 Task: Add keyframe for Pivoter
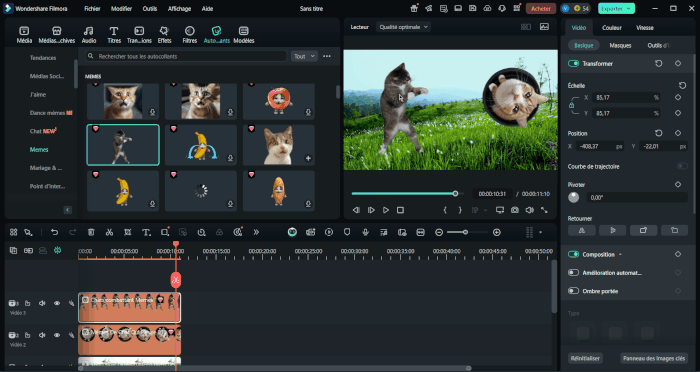[x=678, y=184]
